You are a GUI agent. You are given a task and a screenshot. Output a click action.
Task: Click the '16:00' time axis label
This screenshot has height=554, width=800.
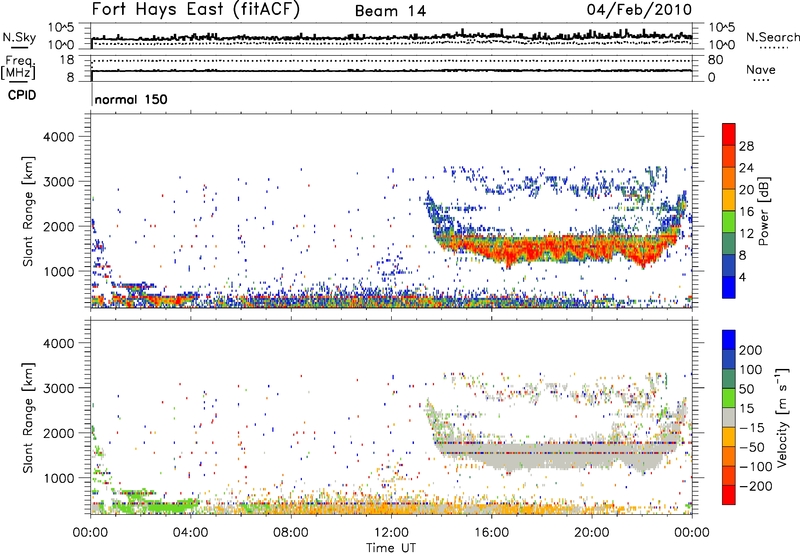coord(491,533)
